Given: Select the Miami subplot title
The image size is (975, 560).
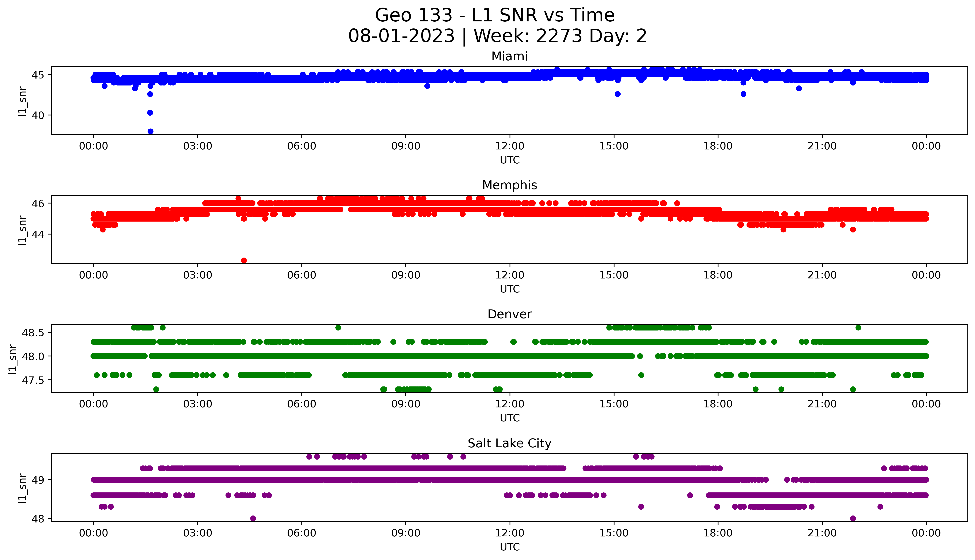Looking at the screenshot, I should 510,56.
